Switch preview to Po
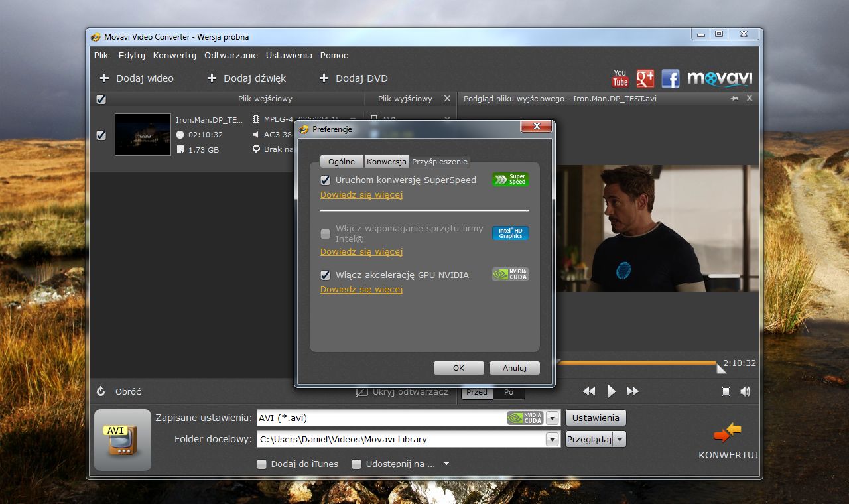This screenshot has width=849, height=504. pos(509,392)
